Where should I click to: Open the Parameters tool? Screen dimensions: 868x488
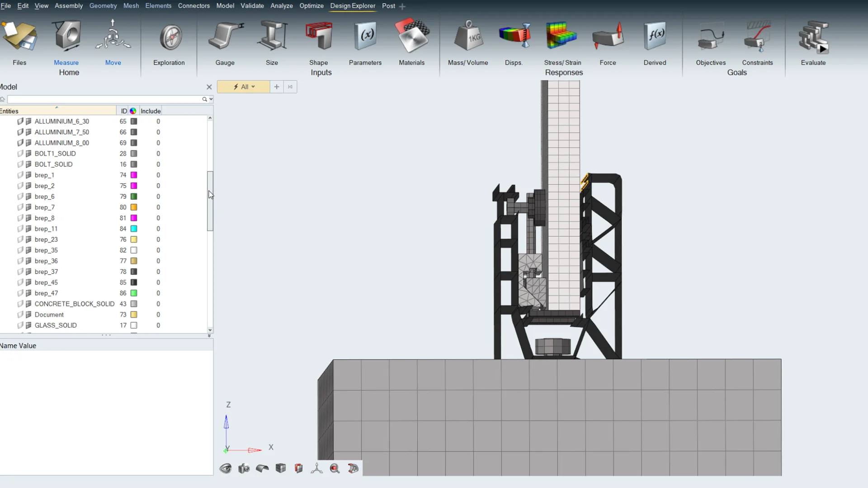coord(366,36)
